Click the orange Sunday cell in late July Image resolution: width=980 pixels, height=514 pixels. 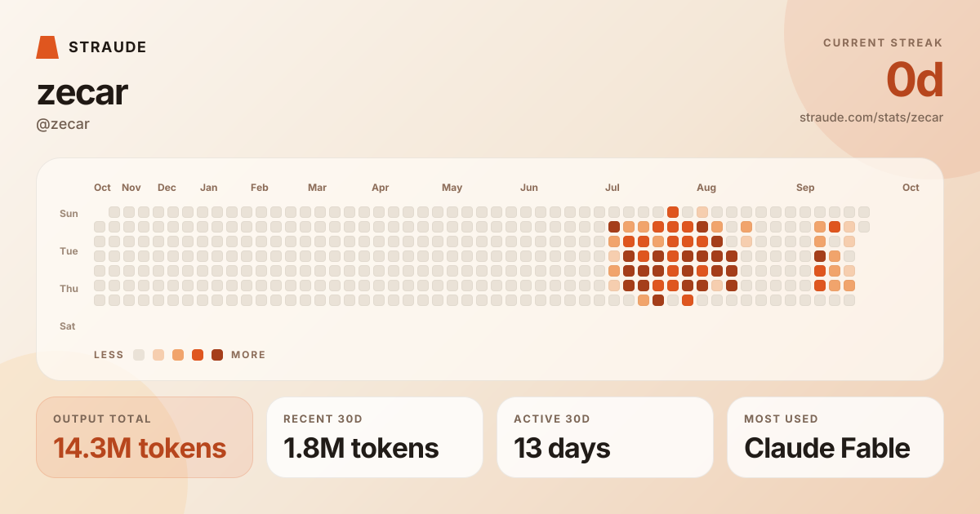[673, 212]
